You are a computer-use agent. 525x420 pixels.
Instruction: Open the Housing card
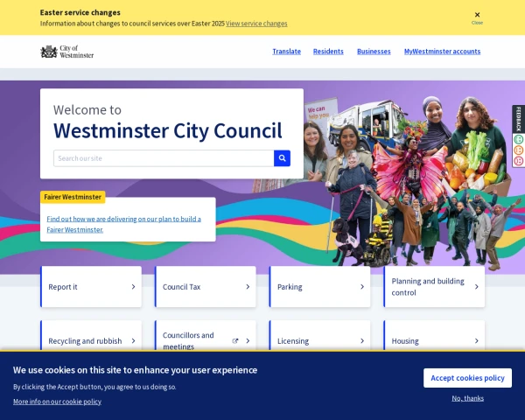pyautogui.click(x=434, y=336)
